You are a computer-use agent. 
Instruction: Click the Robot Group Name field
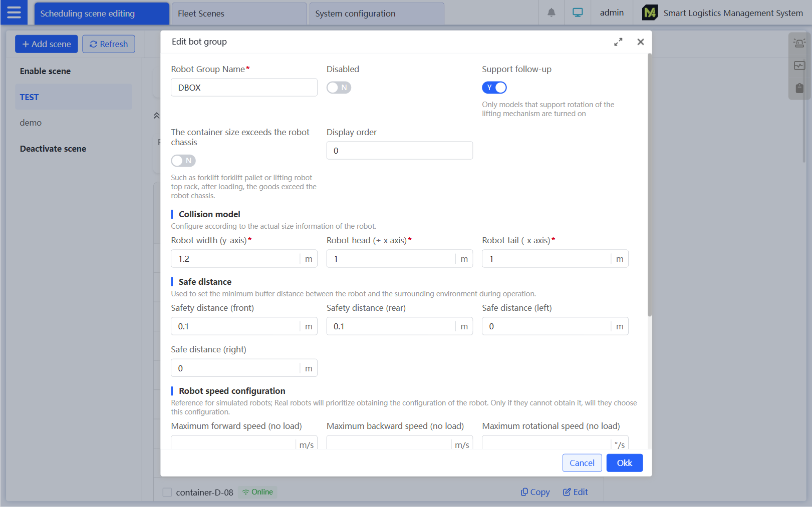[x=244, y=88]
